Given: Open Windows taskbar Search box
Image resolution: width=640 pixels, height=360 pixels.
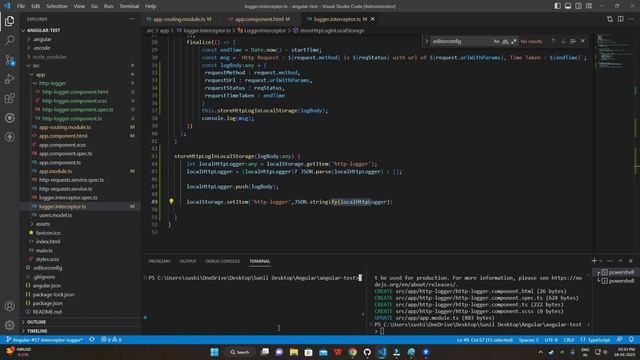Looking at the screenshot, I should point(240,352).
